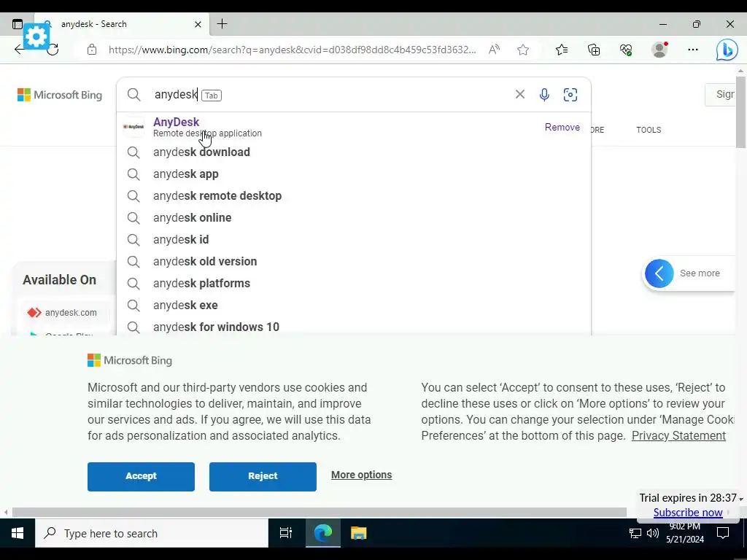Viewport: 747px width, 560px height.
Task: Click the Read aloud icon
Action: pos(494,50)
